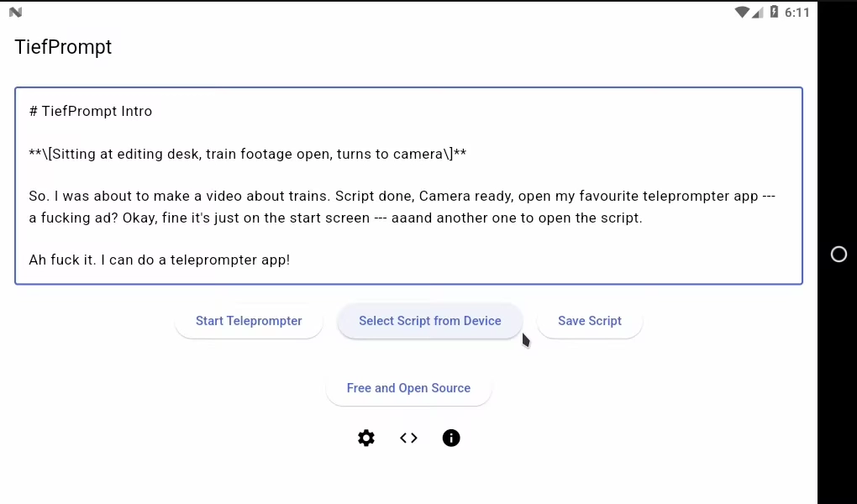Click the '# TiefPrompt Intro' heading line
This screenshot has width=857, height=504.
(91, 111)
